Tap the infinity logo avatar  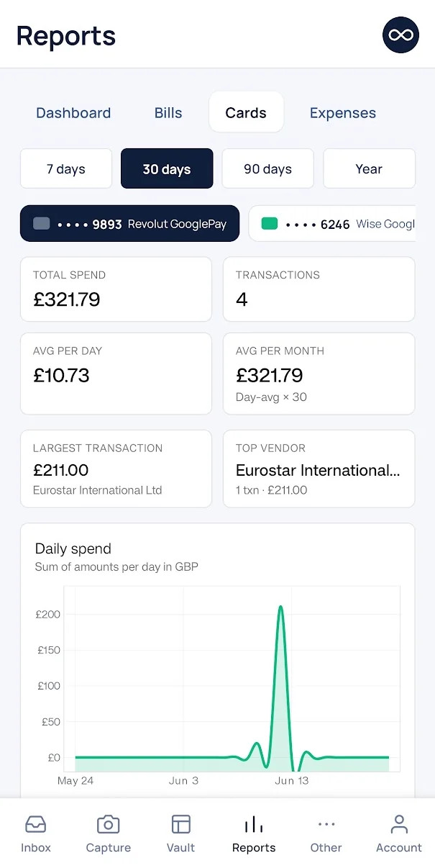[400, 35]
